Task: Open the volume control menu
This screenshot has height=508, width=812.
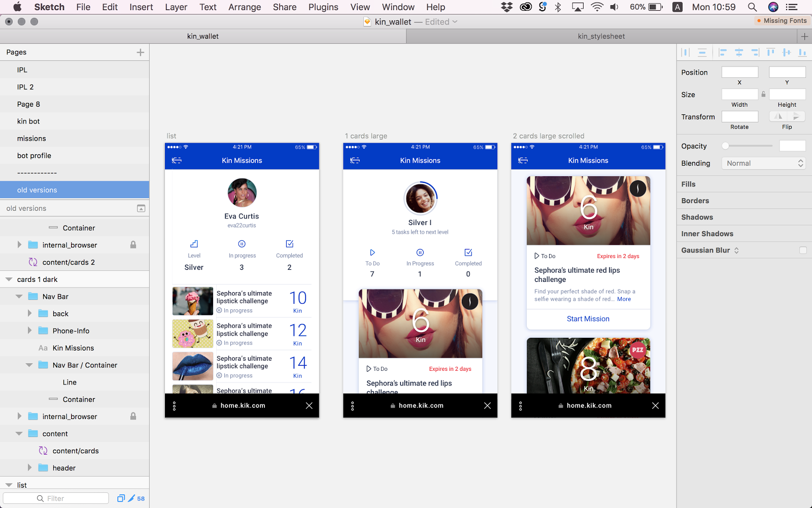Action: click(614, 7)
